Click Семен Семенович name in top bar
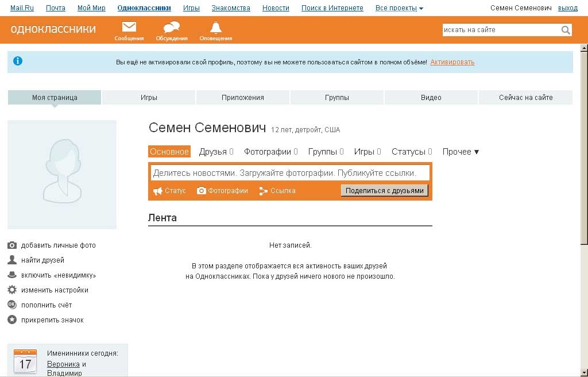The image size is (588, 377). pos(521,8)
